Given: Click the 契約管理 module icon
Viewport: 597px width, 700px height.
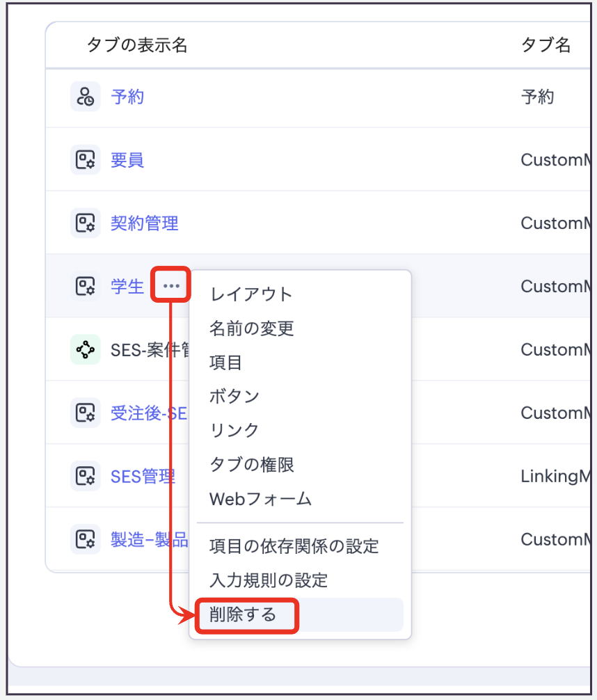Looking at the screenshot, I should (x=85, y=223).
